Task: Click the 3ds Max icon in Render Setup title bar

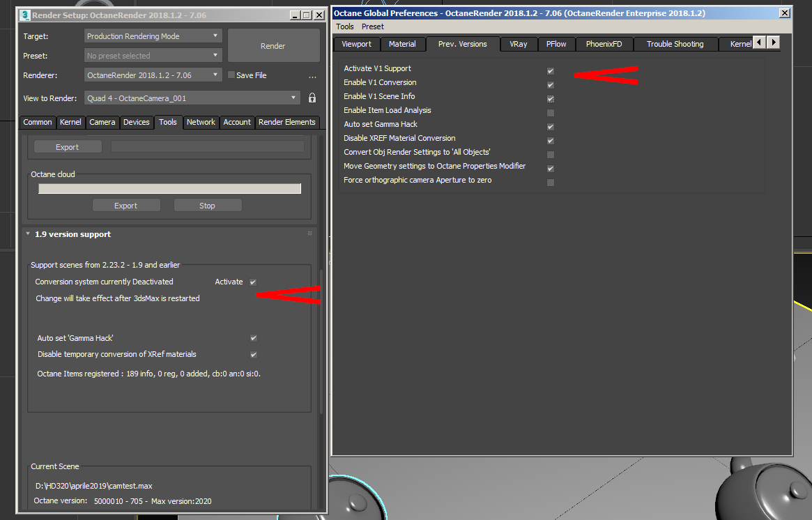Action: (x=25, y=15)
